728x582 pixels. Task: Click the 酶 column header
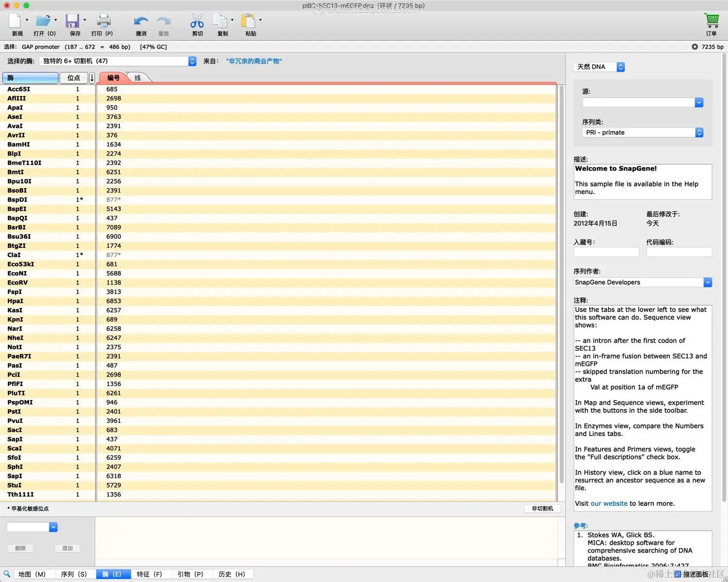pos(31,78)
